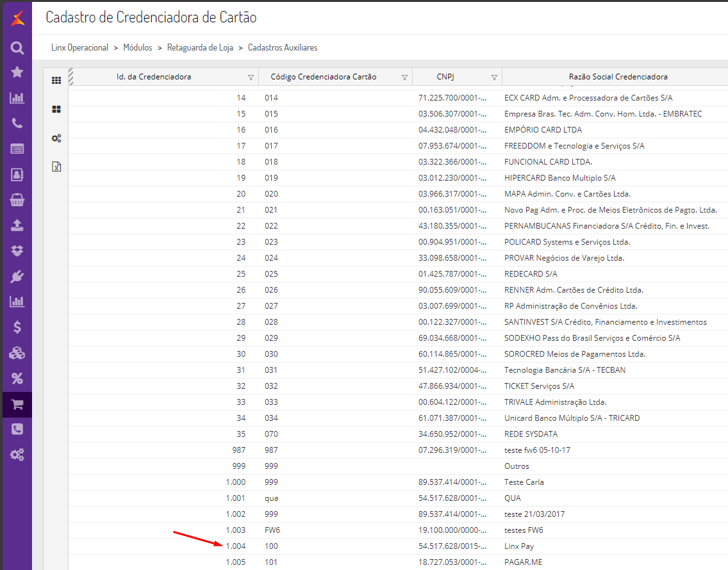Select teste fw6 05-10-17 row
Image resolution: width=728 pixels, height=570 pixels.
398,450
